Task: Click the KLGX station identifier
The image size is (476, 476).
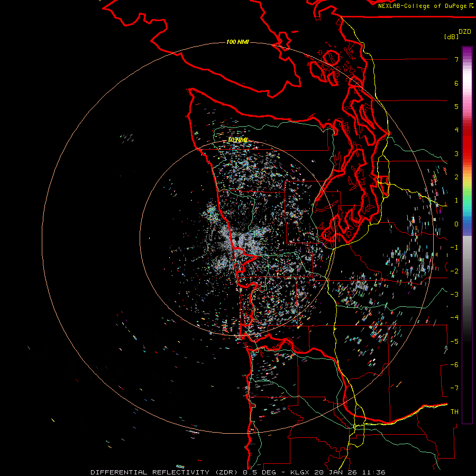Action: [300, 472]
